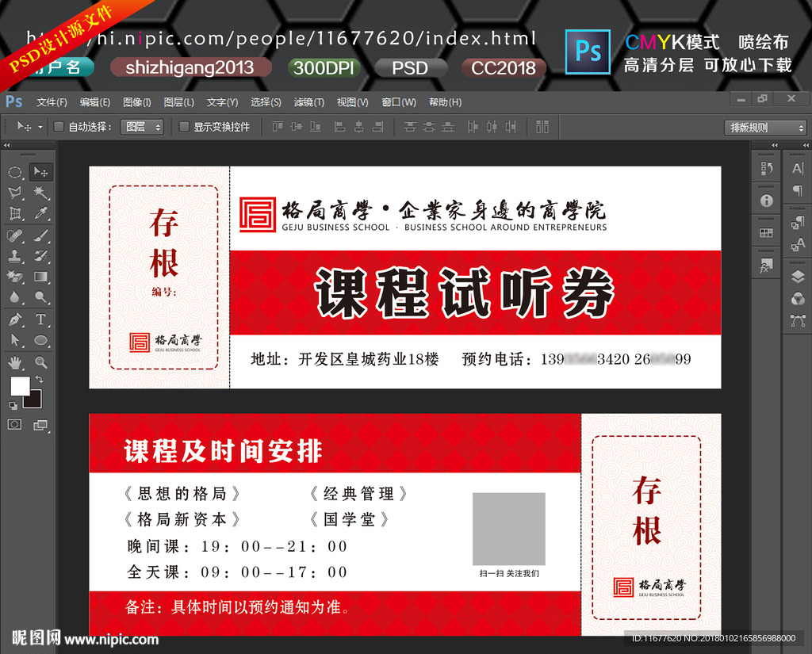Expand the toolbox with the double-arrow
This screenshot has height=654, width=812.
coord(6,146)
